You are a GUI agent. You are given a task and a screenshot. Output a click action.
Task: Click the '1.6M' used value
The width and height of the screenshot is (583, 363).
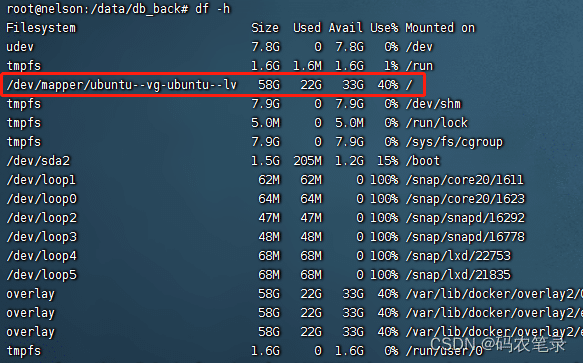(x=307, y=66)
